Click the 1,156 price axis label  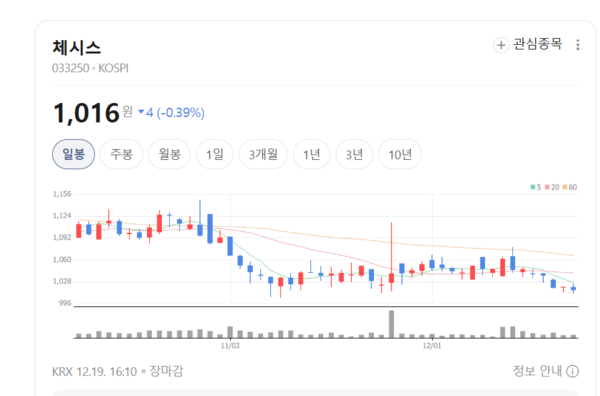(62, 194)
